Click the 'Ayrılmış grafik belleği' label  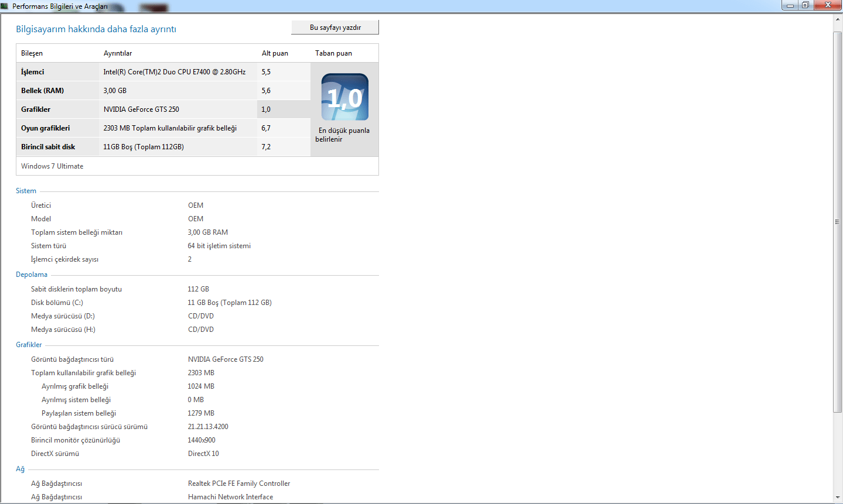tap(75, 386)
